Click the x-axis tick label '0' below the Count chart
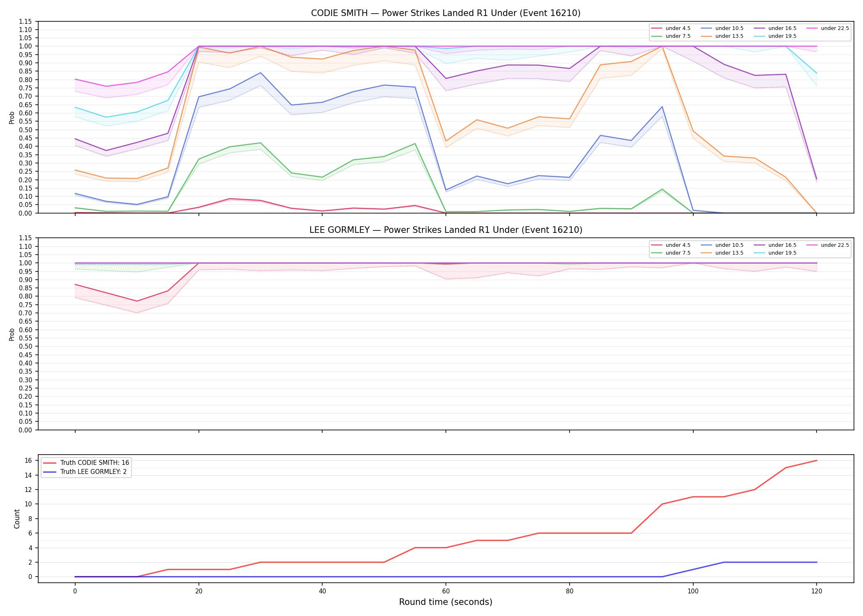Viewport: 863px width, 616px height. pyautogui.click(x=75, y=591)
